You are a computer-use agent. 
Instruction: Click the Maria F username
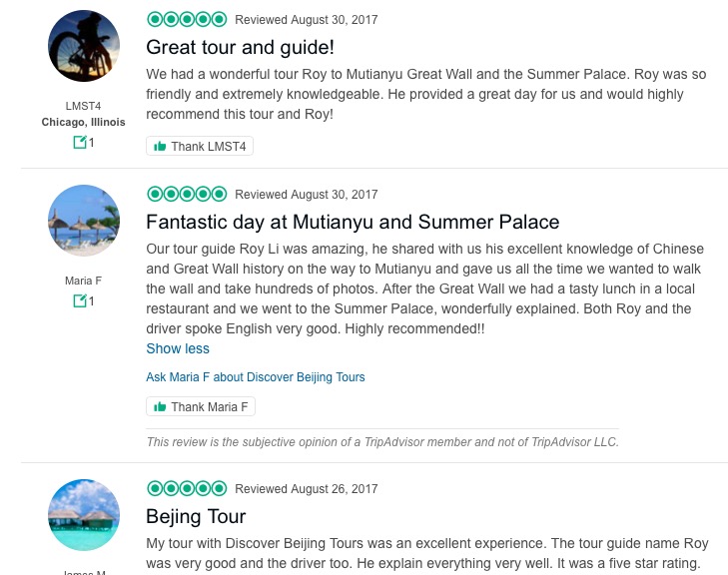84,281
